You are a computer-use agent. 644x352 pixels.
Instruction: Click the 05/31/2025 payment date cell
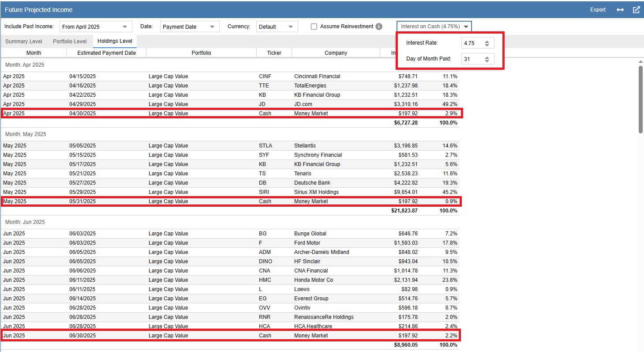point(106,201)
